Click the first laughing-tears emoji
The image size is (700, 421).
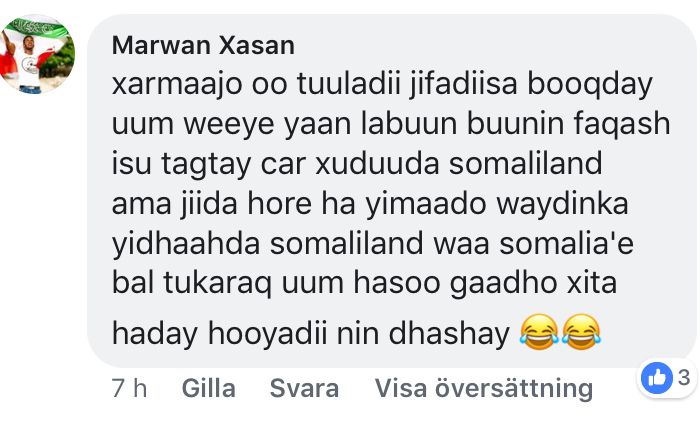[539, 332]
